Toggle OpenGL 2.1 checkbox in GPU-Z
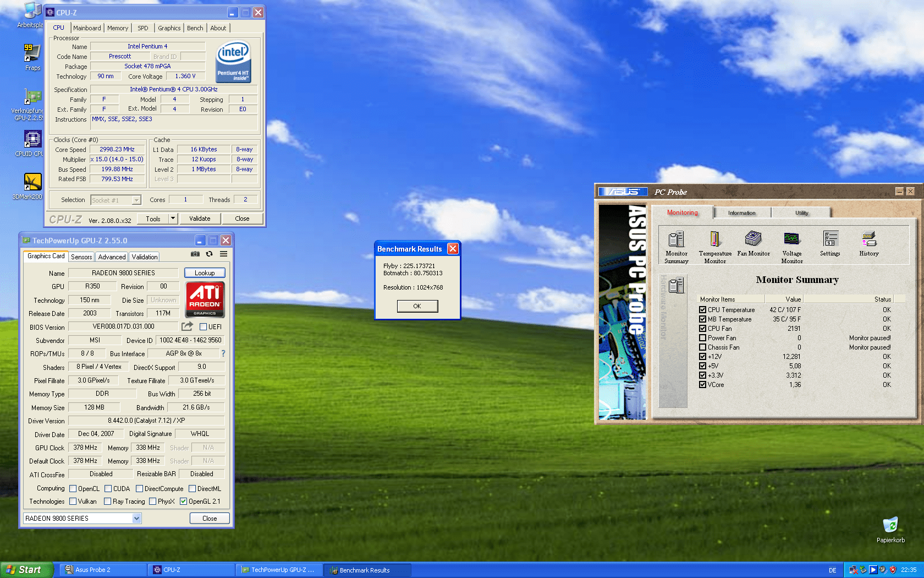Image resolution: width=924 pixels, height=578 pixels. pyautogui.click(x=183, y=501)
